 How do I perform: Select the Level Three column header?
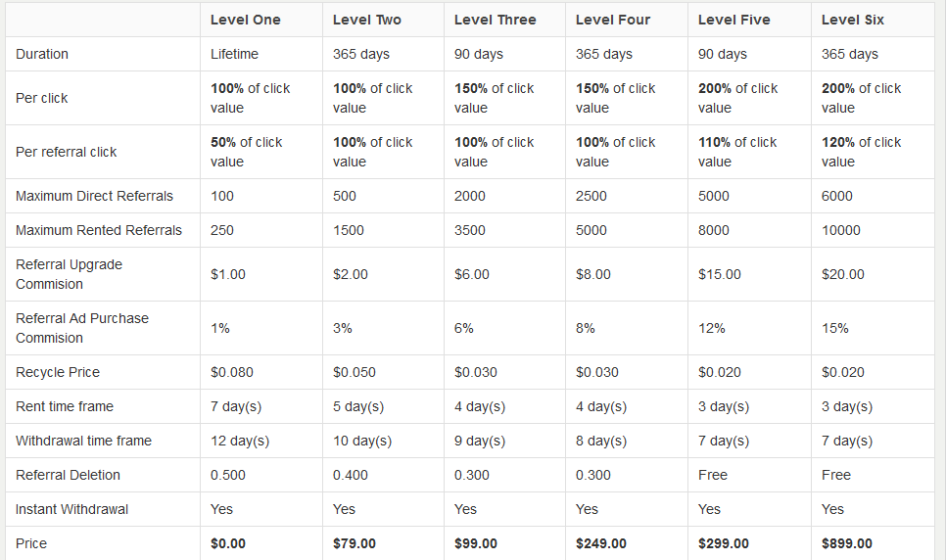point(495,20)
